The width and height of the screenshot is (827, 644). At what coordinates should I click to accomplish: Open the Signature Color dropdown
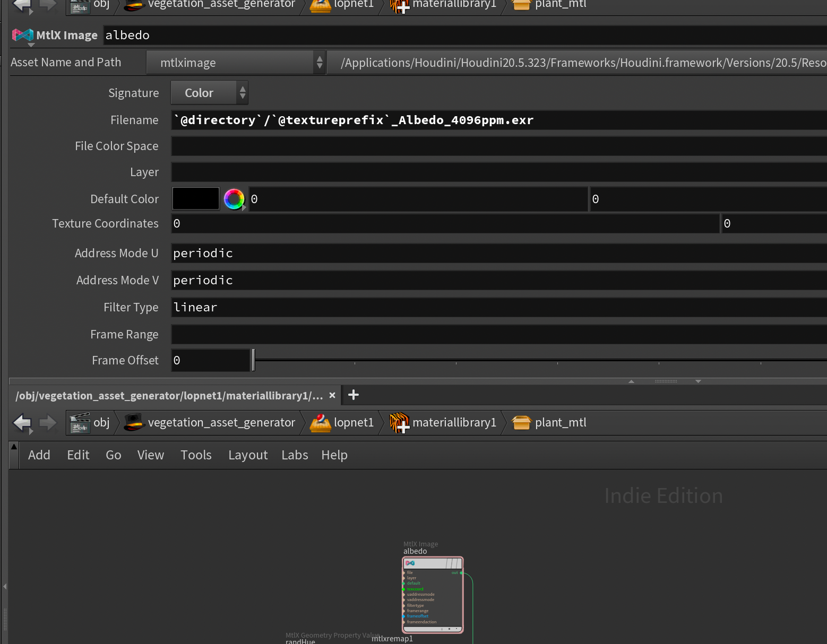pos(209,93)
